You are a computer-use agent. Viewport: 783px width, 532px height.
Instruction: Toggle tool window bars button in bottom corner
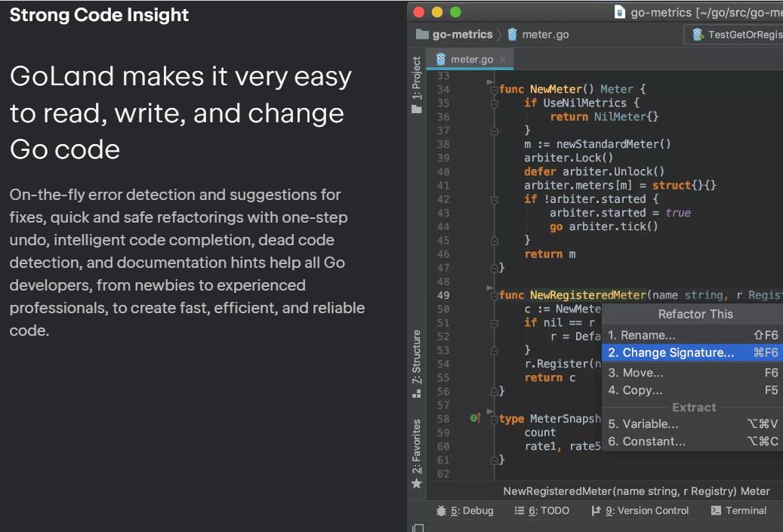[x=418, y=527]
